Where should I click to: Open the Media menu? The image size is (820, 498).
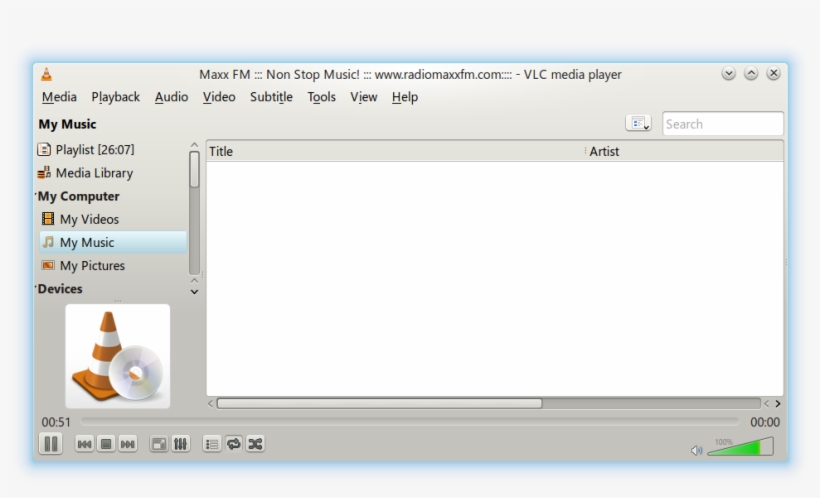point(59,97)
